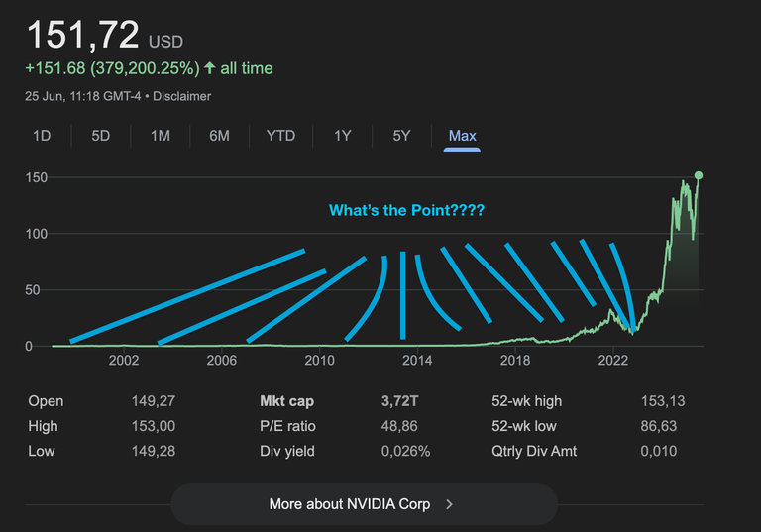Click the USD currency label
Screen dimensions: 761x532
[x=165, y=42]
